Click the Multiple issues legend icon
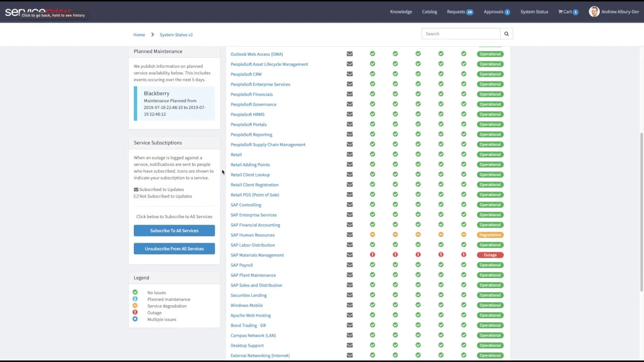 [135, 319]
